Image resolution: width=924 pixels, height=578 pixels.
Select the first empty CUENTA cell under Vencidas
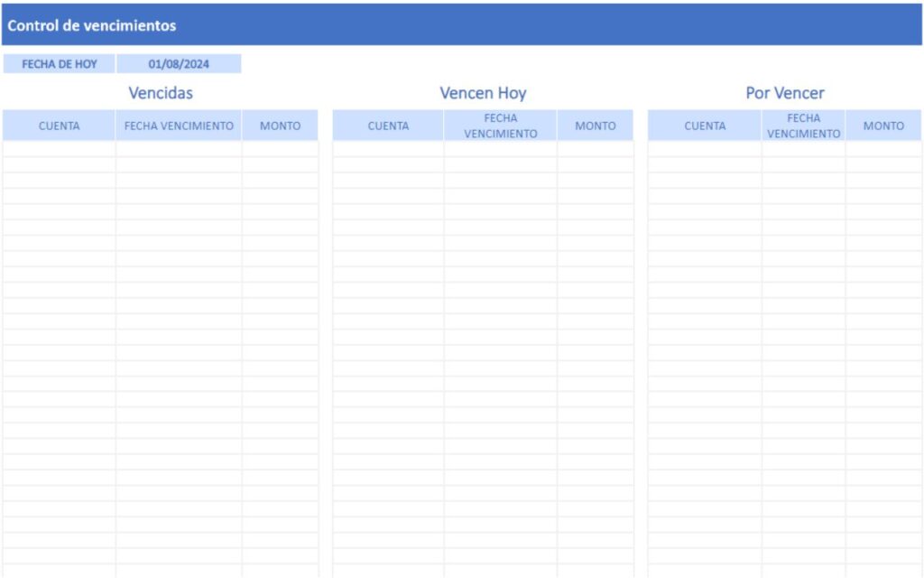click(x=60, y=147)
